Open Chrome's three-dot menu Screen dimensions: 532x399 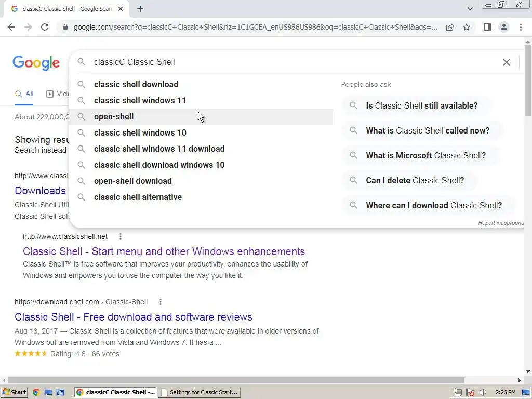tap(521, 27)
